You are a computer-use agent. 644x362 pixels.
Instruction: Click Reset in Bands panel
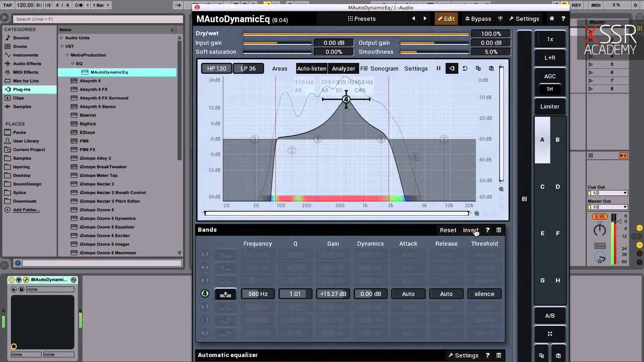[x=448, y=230]
